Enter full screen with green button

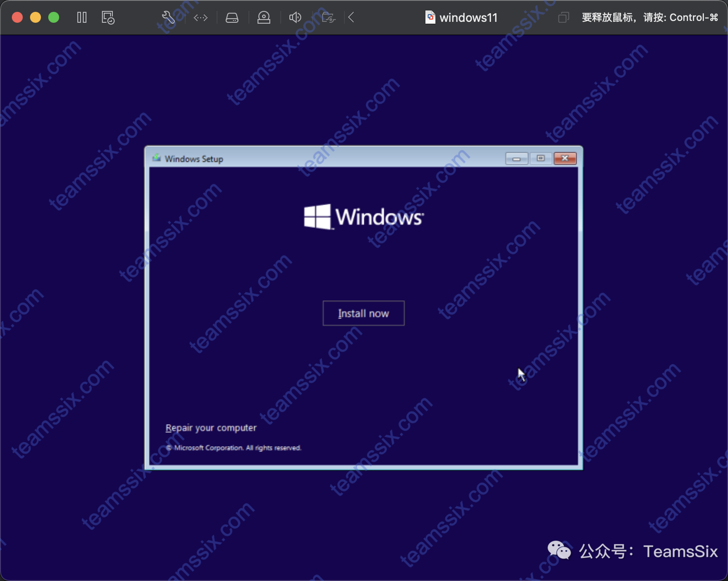coord(54,17)
